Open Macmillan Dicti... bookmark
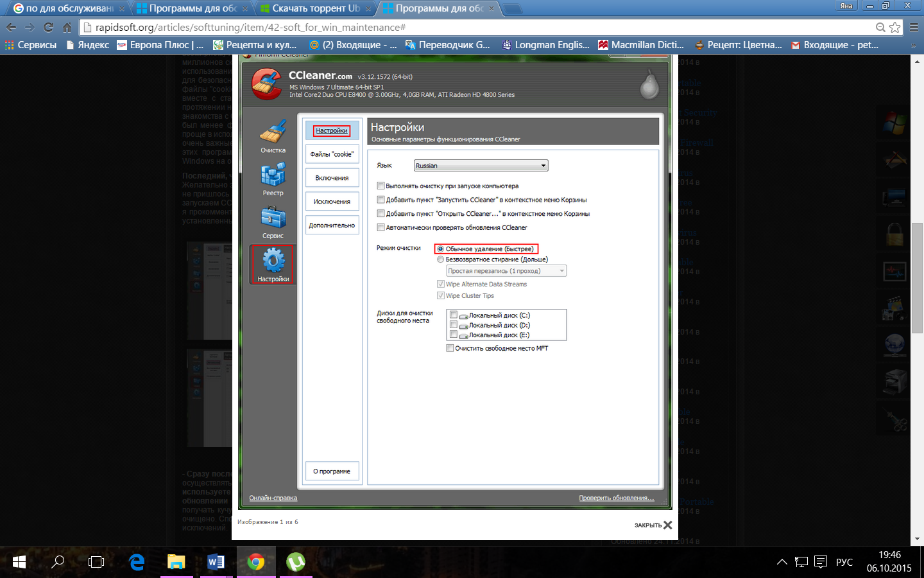924x578 pixels. coord(641,45)
